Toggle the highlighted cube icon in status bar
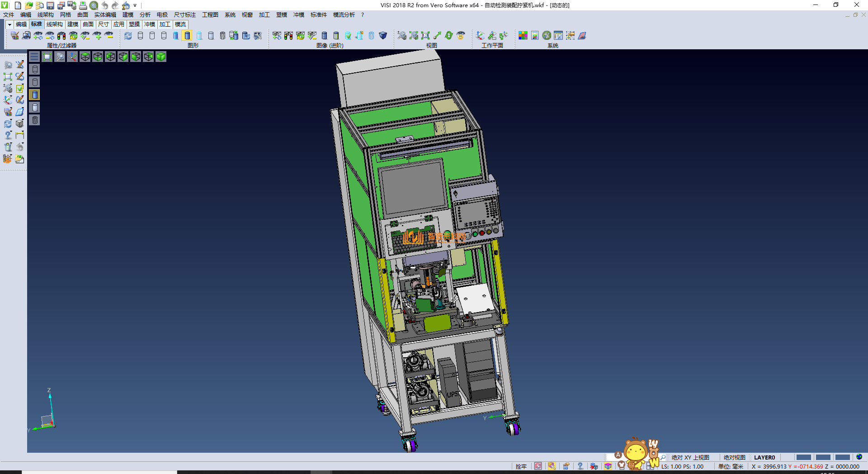Screen dimensions: 868x474 pyautogui.click(x=608, y=466)
